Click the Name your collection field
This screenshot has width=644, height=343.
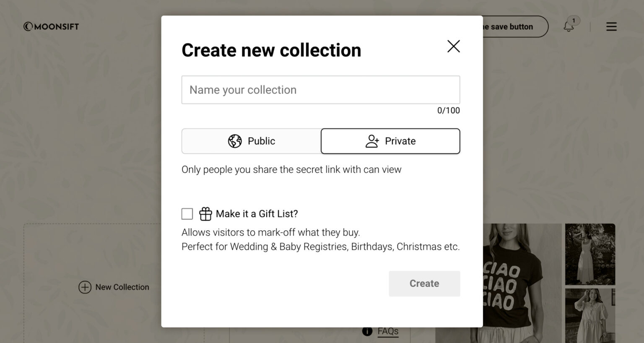pyautogui.click(x=320, y=90)
